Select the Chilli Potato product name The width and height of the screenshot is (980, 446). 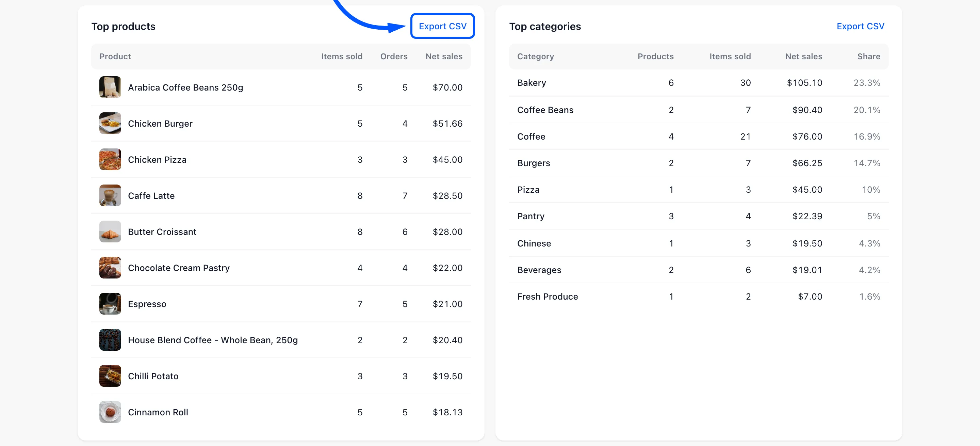[153, 376]
